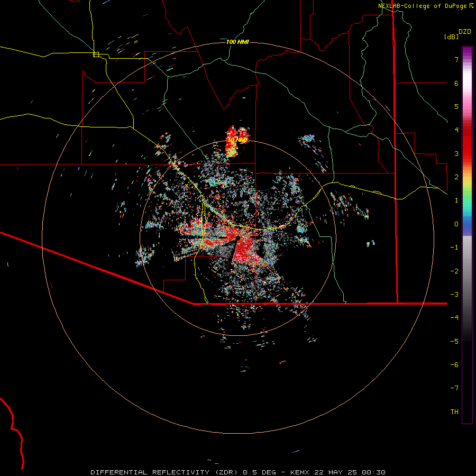Click the small yellow square highway marker

pyautogui.click(x=96, y=54)
